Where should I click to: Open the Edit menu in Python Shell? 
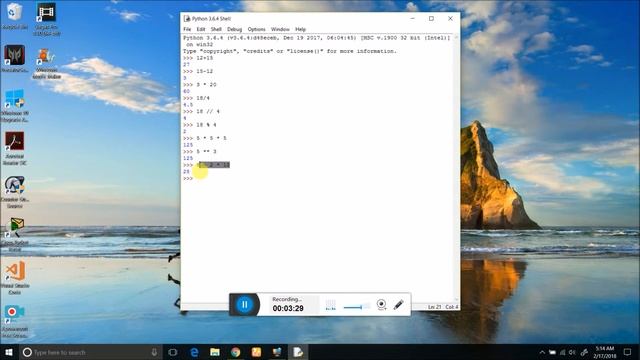point(200,29)
